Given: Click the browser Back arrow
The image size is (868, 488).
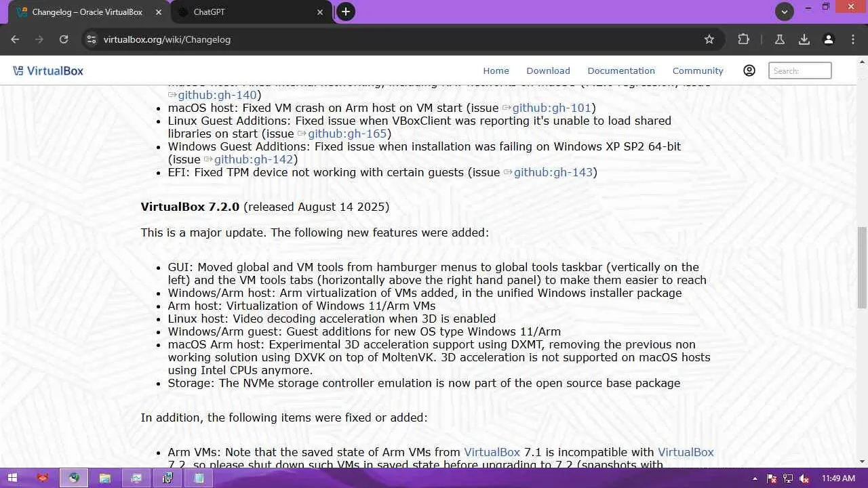Looking at the screenshot, I should click(x=15, y=39).
